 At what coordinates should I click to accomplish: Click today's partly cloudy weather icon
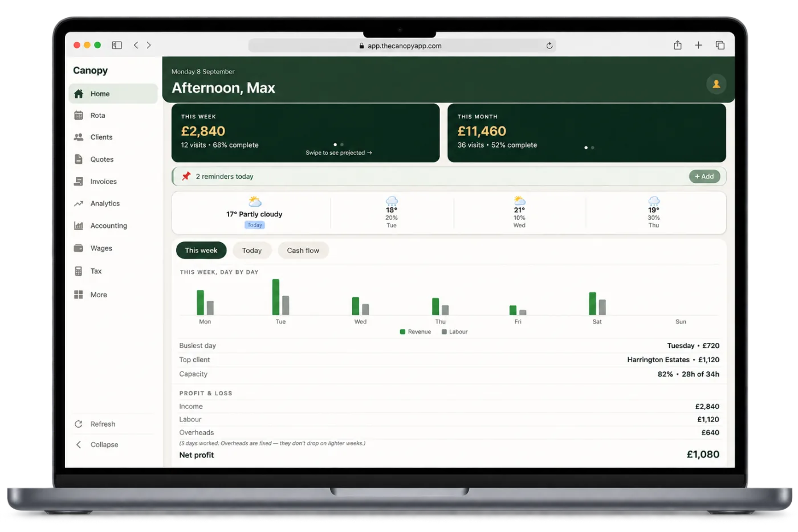coord(255,202)
